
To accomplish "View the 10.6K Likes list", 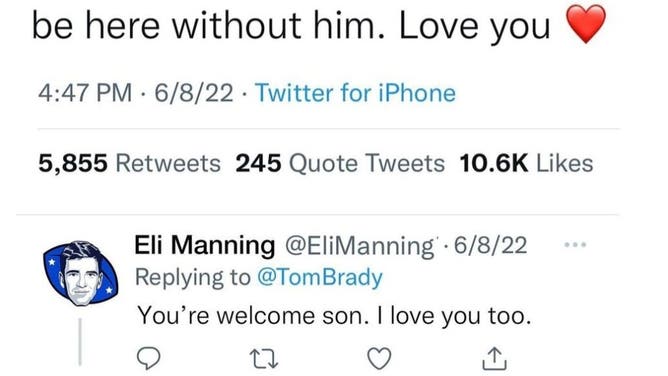I will click(x=526, y=164).
